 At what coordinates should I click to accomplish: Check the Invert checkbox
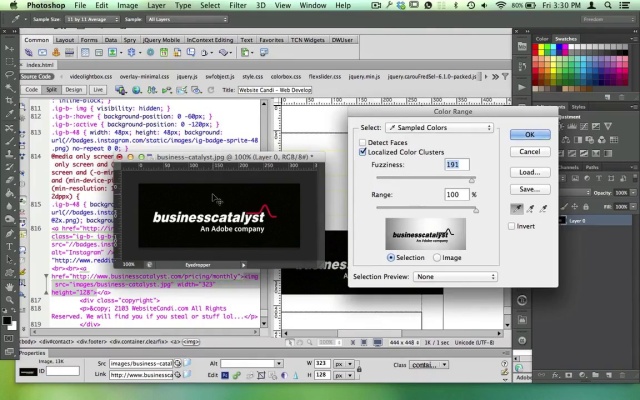[x=511, y=226]
